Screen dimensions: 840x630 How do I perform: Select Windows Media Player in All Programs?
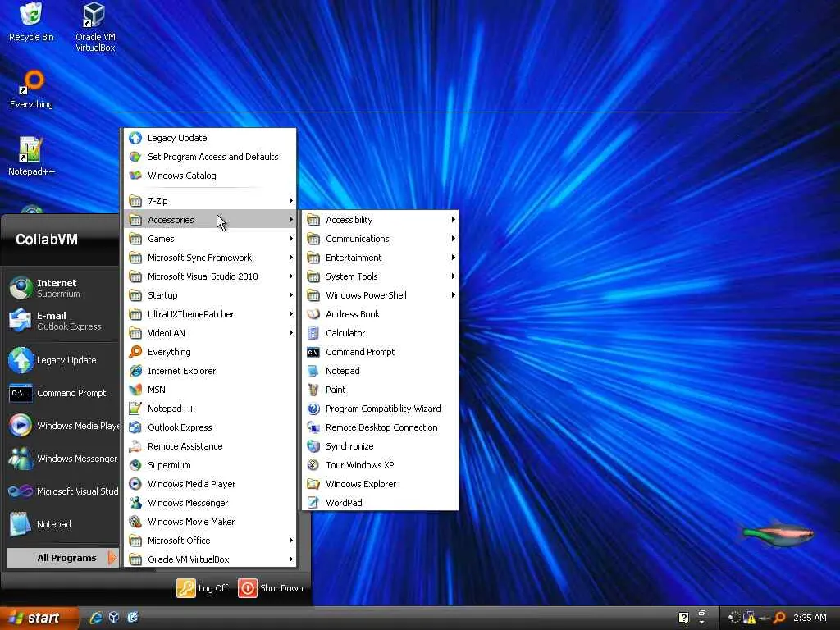(210, 484)
